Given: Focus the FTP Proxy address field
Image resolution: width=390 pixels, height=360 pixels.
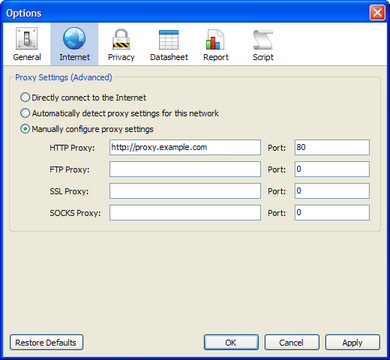Looking at the screenshot, I should click(185, 169).
